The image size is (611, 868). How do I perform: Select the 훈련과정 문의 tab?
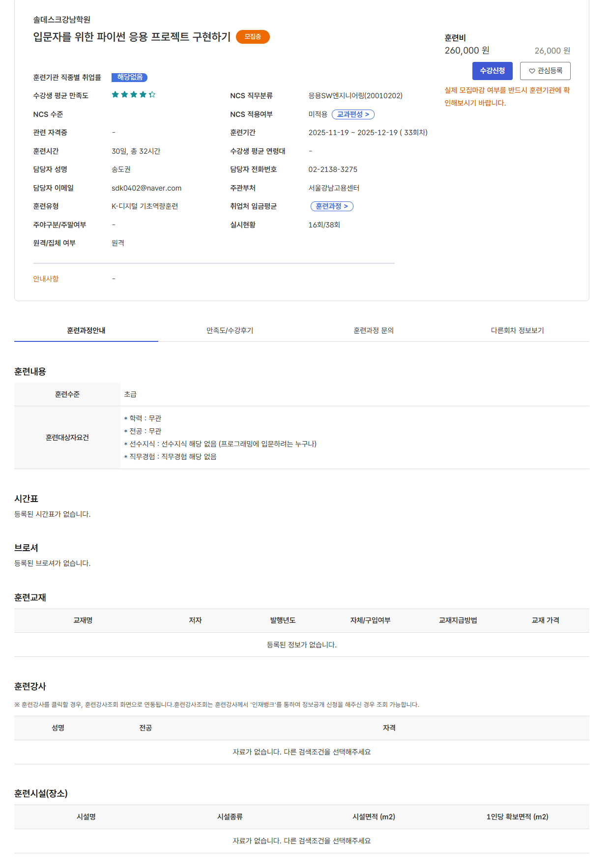(374, 331)
